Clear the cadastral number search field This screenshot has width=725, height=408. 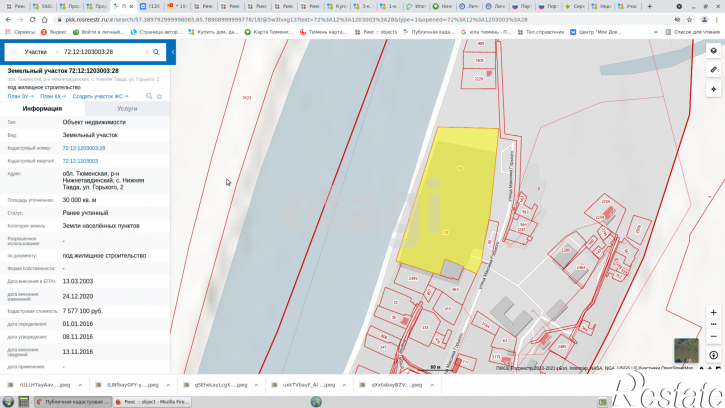pyautogui.click(x=147, y=52)
